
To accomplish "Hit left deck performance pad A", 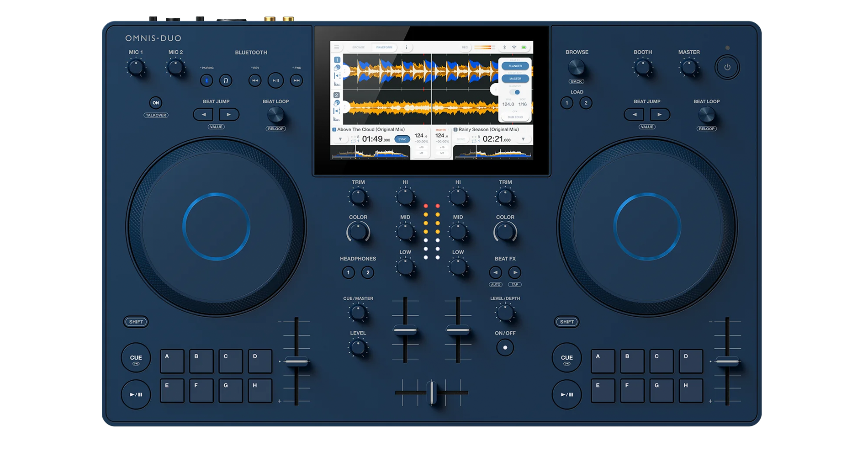I will point(172,361).
